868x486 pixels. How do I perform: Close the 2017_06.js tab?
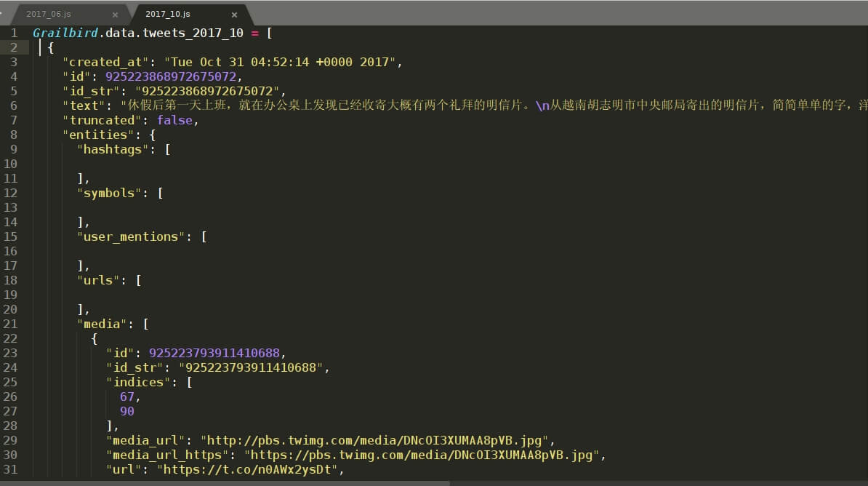coord(115,15)
